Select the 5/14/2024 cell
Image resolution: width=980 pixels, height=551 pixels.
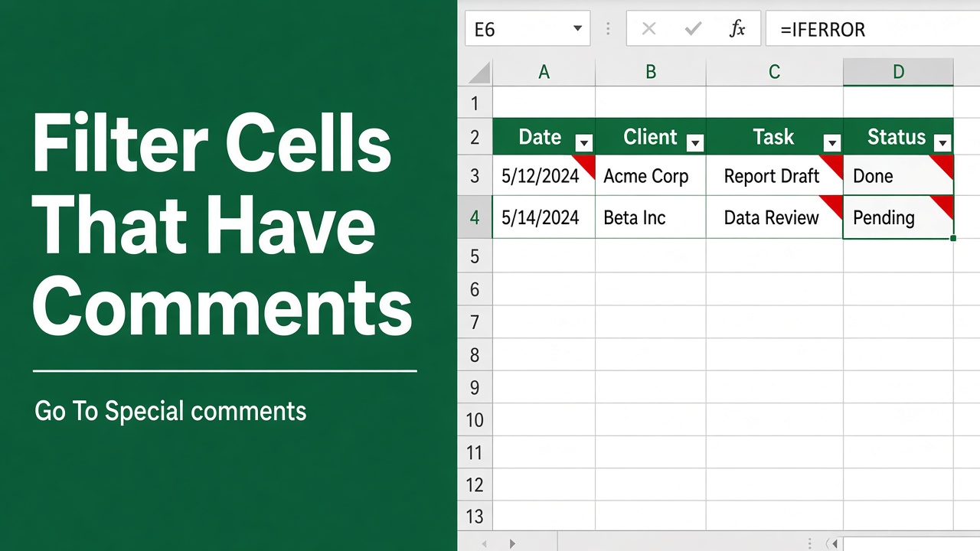point(544,217)
